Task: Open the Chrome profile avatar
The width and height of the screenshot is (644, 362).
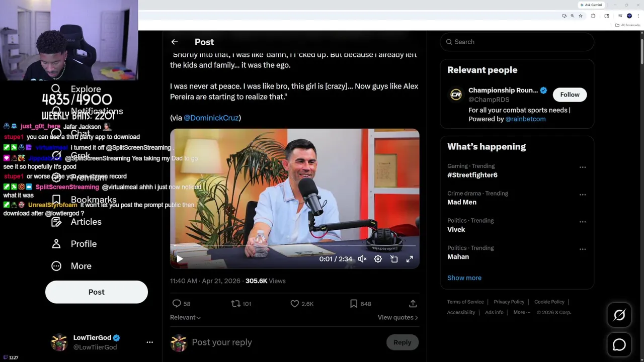Action: pyautogui.click(x=629, y=16)
